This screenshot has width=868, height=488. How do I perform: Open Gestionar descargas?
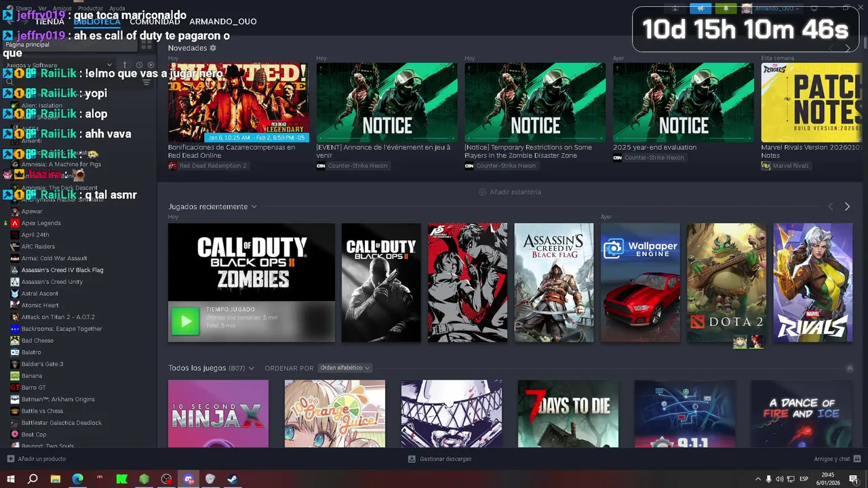[439, 459]
